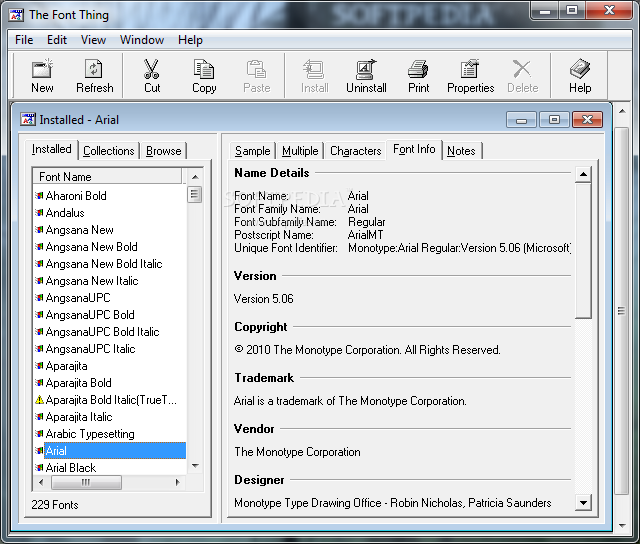Image resolution: width=640 pixels, height=544 pixels.
Task: Select Aharoni Bold in font list
Action: pos(76,196)
